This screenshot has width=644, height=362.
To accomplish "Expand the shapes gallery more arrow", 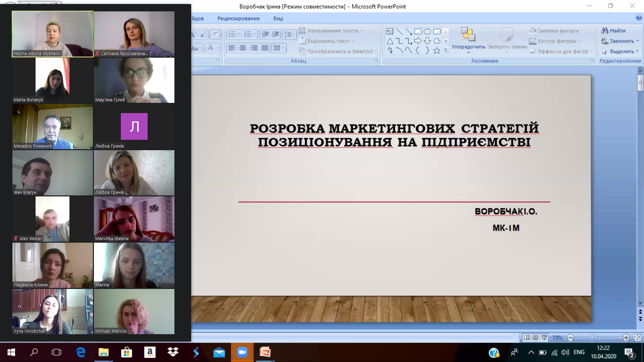I will (x=446, y=51).
